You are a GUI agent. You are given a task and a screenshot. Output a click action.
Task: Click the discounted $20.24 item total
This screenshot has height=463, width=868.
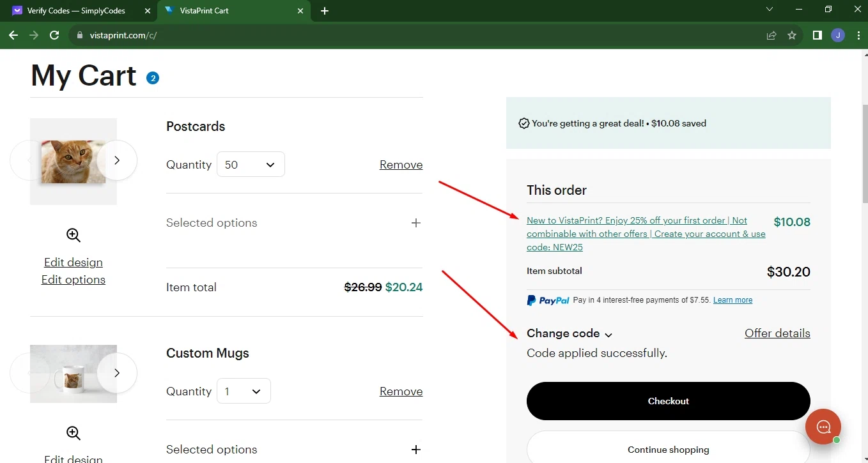point(404,287)
